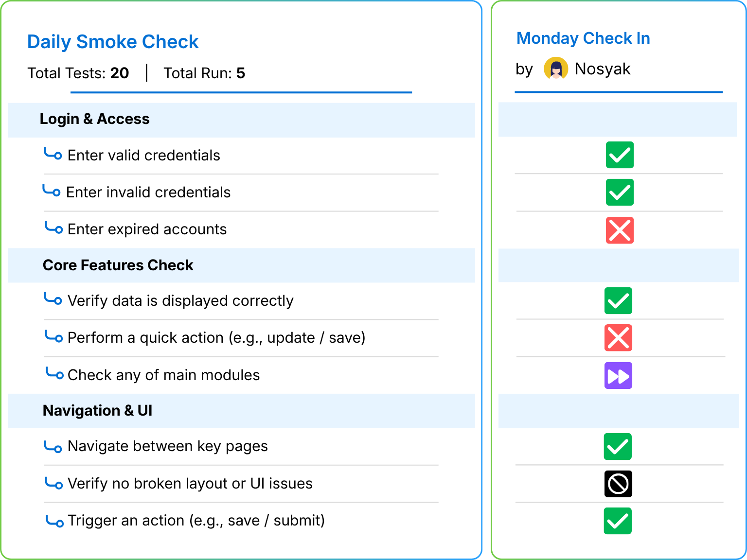Collapse the Core Features Check section
Image resolution: width=747 pixels, height=560 pixels.
point(241,265)
